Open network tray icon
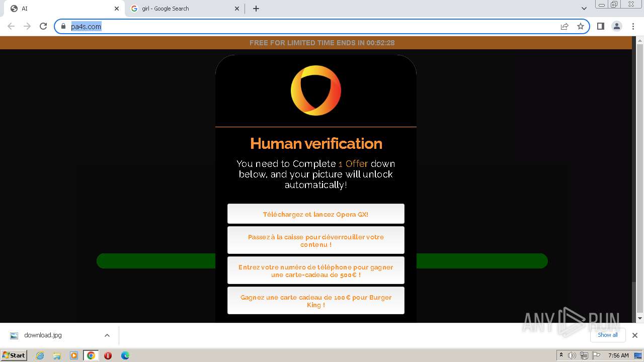The height and width of the screenshot is (362, 644). (x=584, y=355)
